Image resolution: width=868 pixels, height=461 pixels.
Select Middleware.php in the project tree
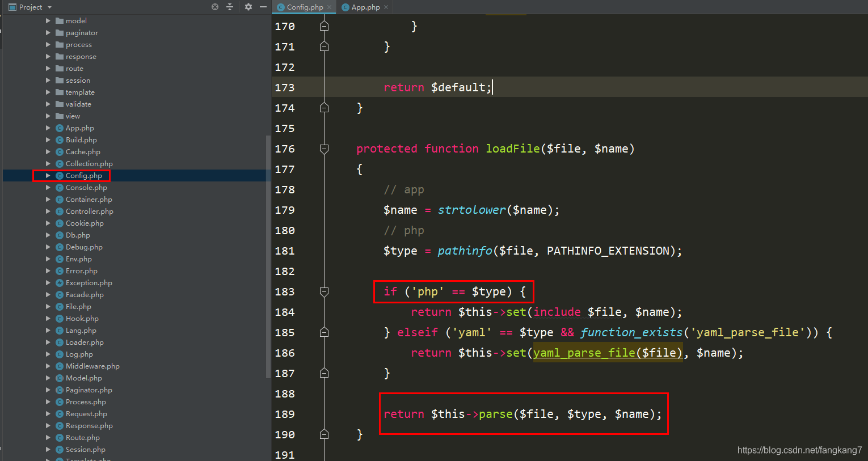click(92, 366)
